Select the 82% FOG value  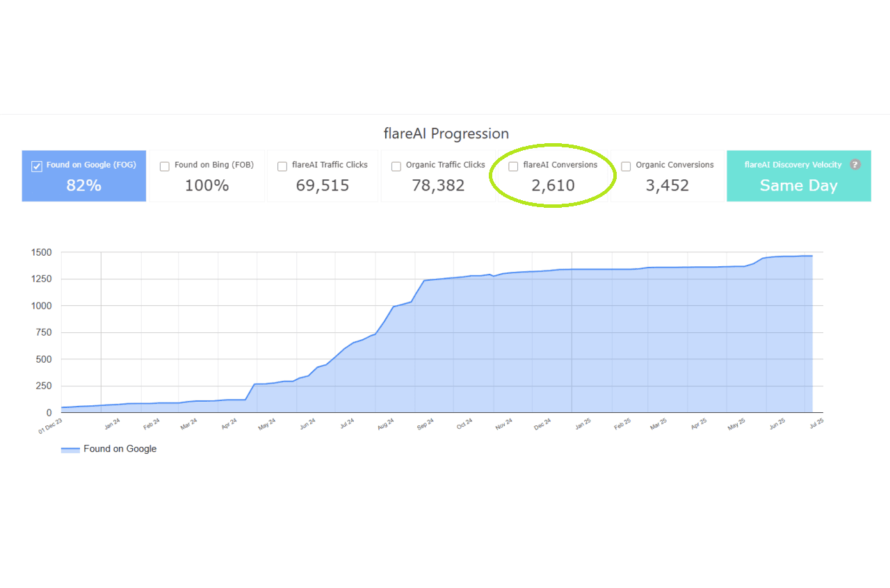pos(84,186)
